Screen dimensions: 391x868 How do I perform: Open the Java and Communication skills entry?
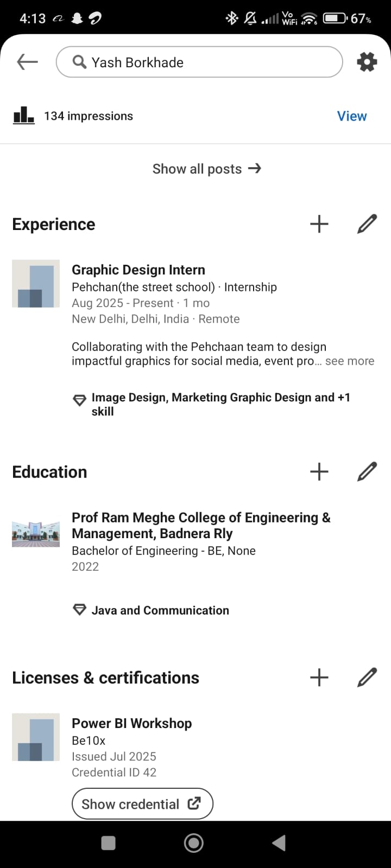pyautogui.click(x=160, y=610)
